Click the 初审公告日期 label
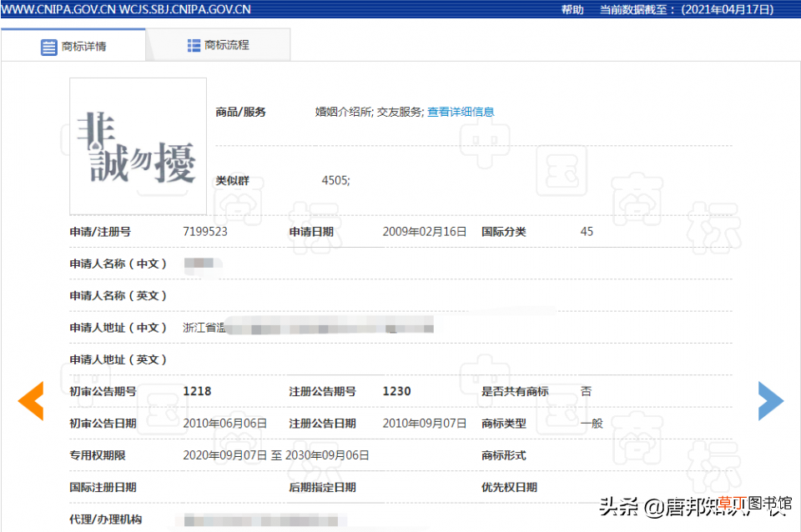The image size is (801, 532). click(x=103, y=424)
